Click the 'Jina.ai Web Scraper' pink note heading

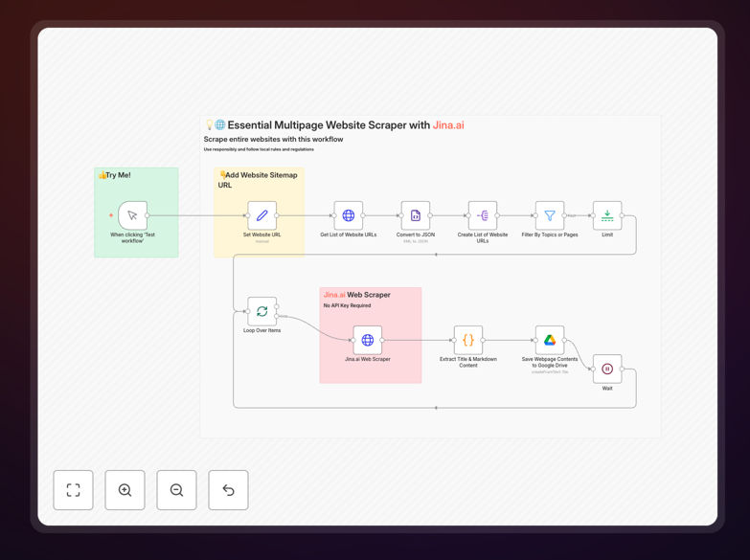[357, 295]
